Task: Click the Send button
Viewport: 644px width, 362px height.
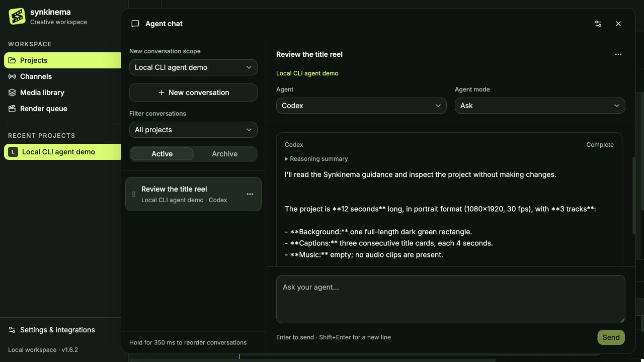Action: point(611,337)
